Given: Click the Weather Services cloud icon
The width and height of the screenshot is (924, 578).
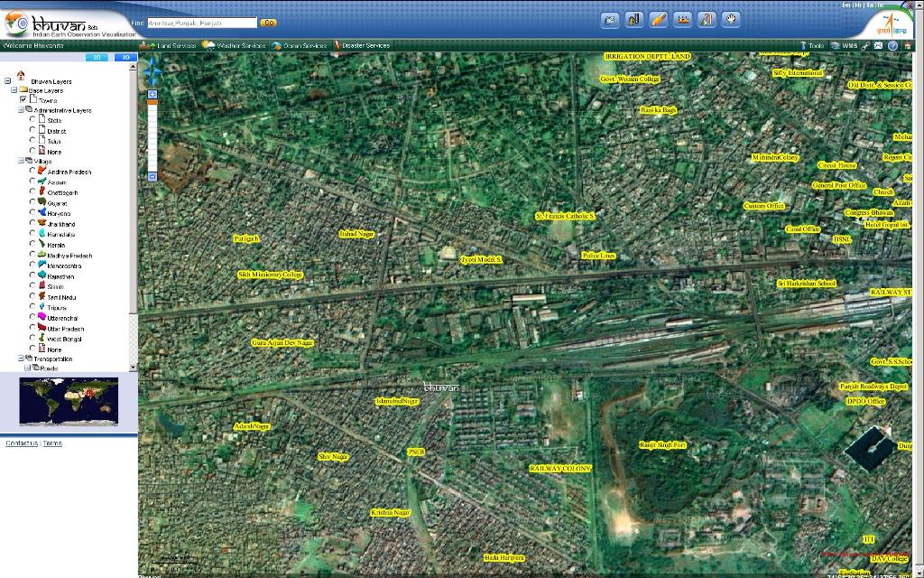Looking at the screenshot, I should 208,45.
